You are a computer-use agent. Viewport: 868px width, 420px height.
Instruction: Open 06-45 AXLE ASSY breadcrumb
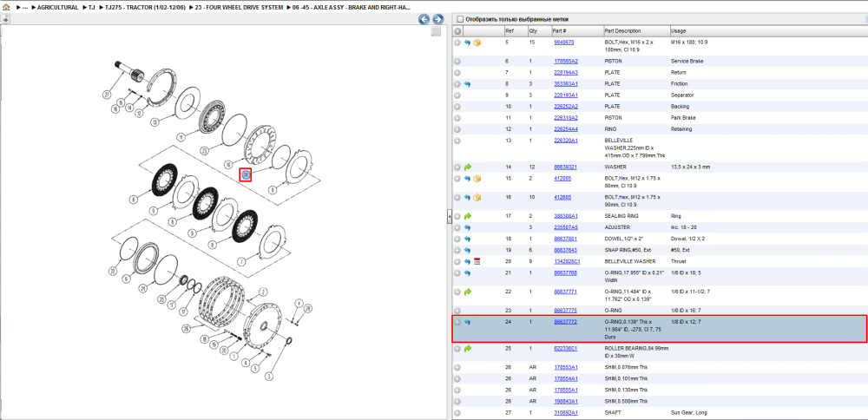click(x=352, y=8)
